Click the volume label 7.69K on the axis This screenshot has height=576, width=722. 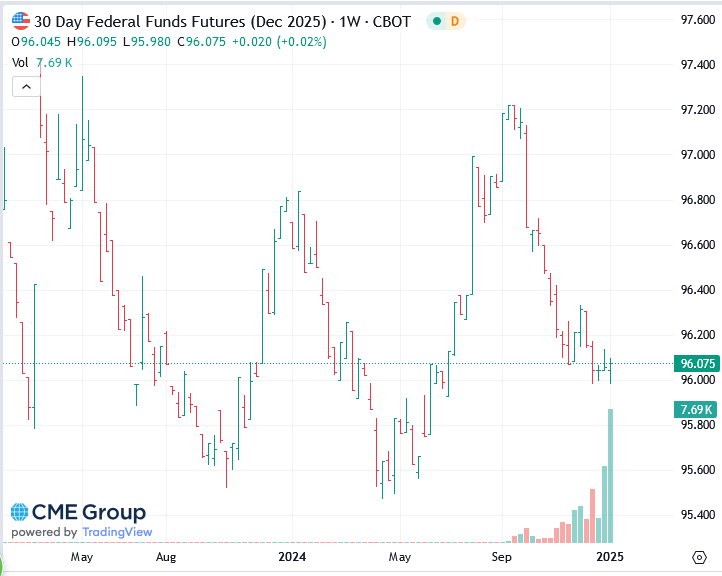(695, 409)
